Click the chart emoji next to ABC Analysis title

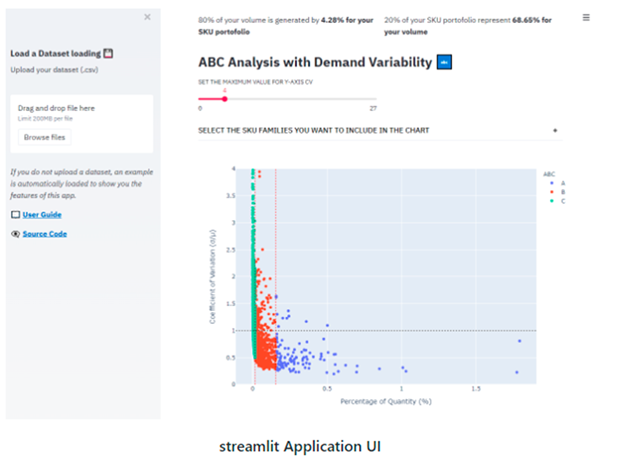[445, 62]
